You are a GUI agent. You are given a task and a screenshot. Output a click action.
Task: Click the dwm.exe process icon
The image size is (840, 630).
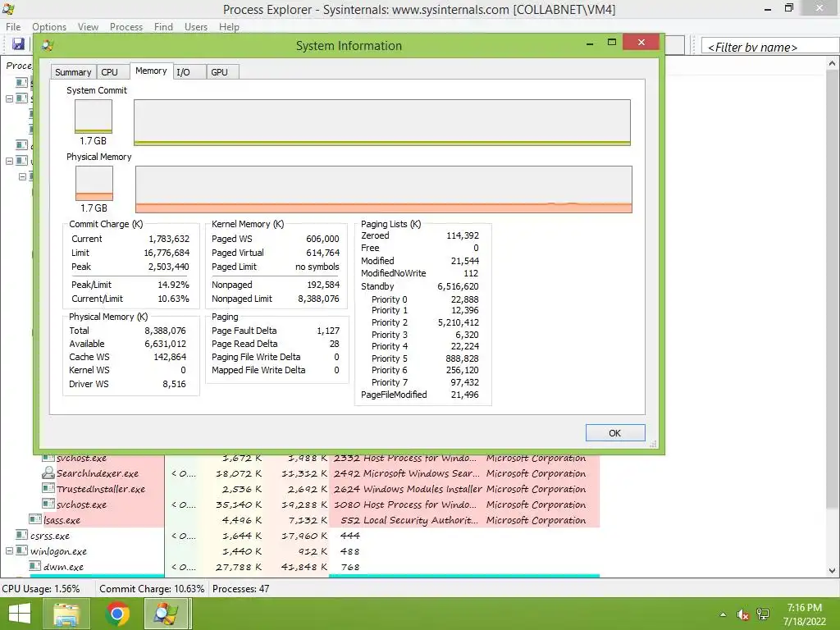(35, 566)
